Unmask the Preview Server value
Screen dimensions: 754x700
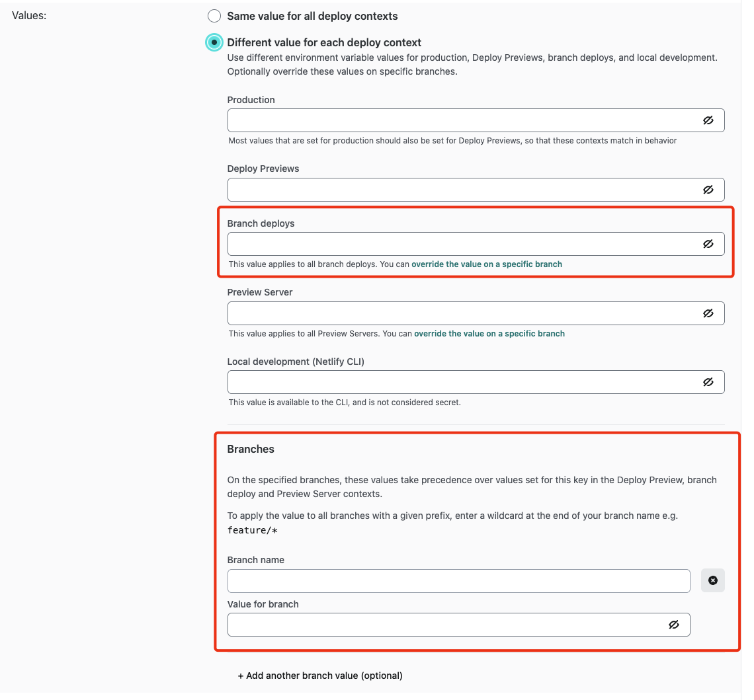708,313
